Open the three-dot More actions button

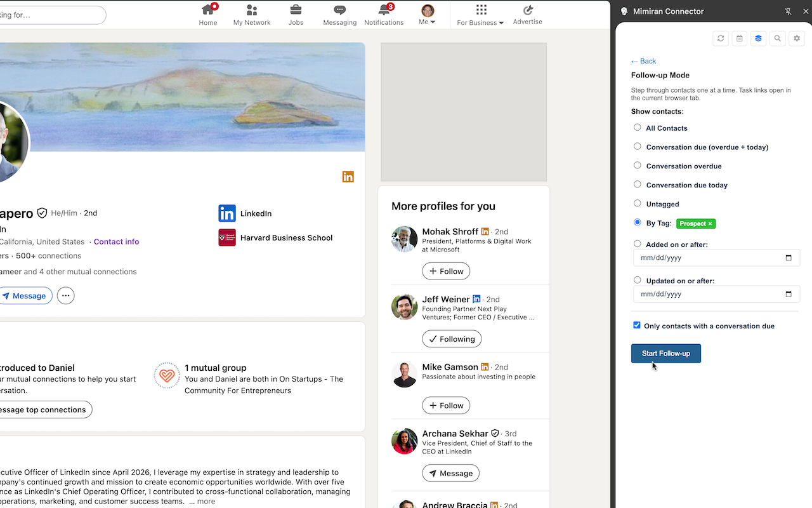coord(66,295)
